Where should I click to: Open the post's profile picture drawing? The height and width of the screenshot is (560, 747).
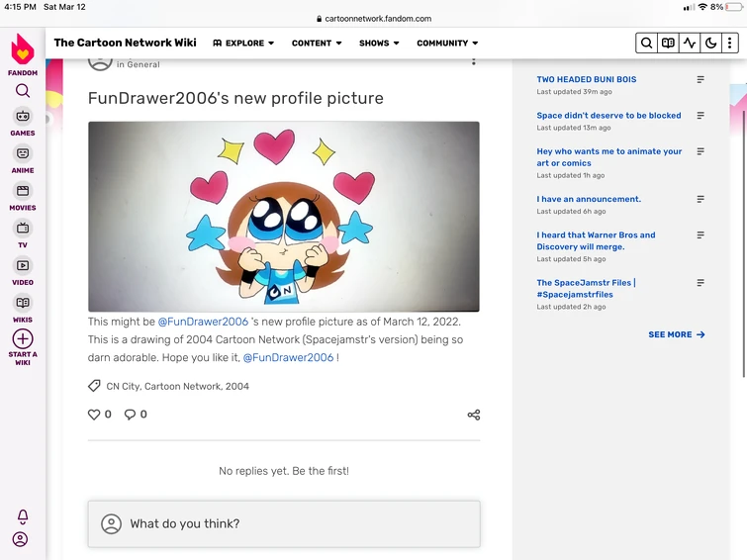pyautogui.click(x=284, y=217)
